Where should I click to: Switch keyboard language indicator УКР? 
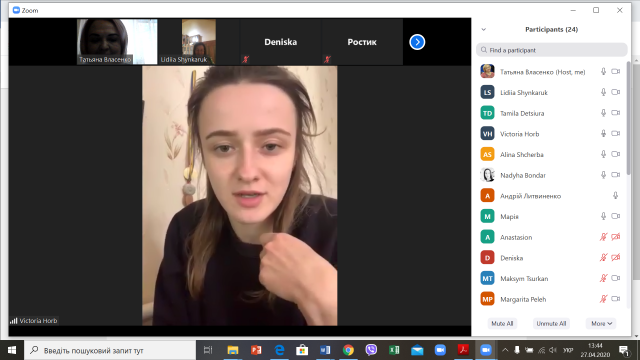pyautogui.click(x=568, y=350)
